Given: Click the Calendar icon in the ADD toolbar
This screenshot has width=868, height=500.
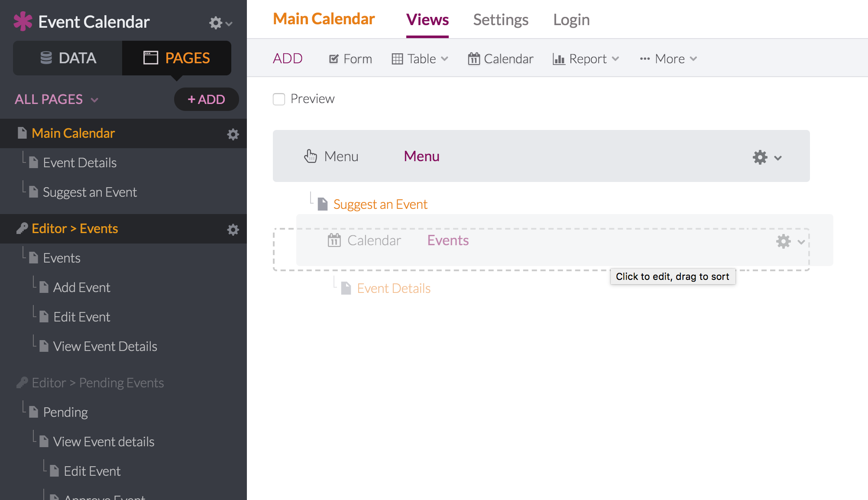Looking at the screenshot, I should [474, 58].
